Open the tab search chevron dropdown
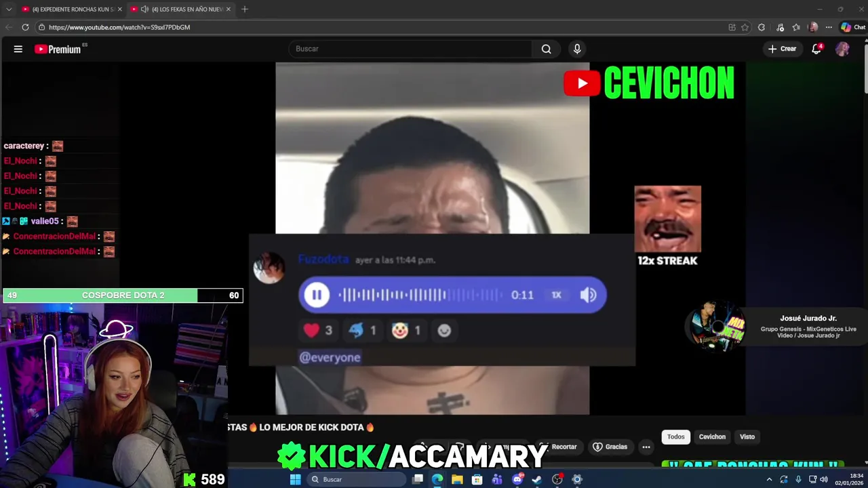Viewport: 868px width, 488px height. coord(9,9)
